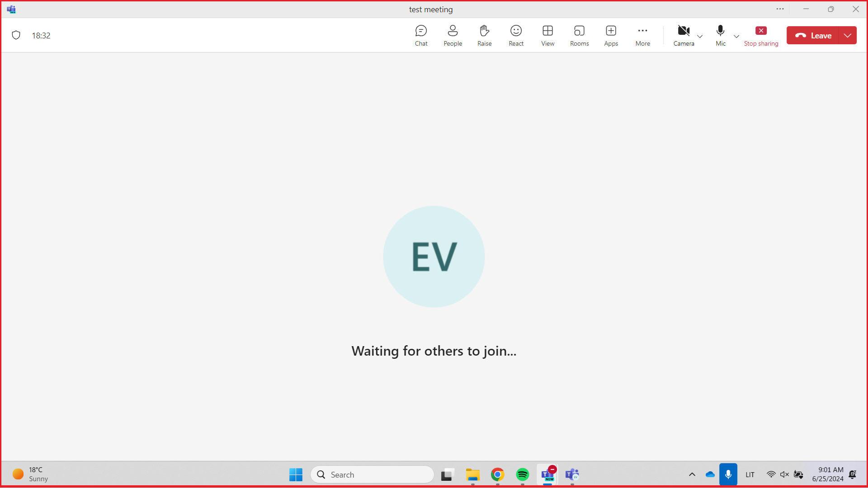This screenshot has width=868, height=488.
Task: Open the View layout options
Action: (547, 35)
